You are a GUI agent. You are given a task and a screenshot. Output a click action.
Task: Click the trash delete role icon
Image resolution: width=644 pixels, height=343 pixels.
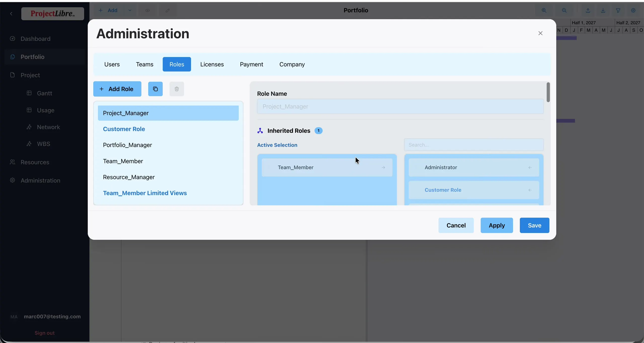click(177, 89)
